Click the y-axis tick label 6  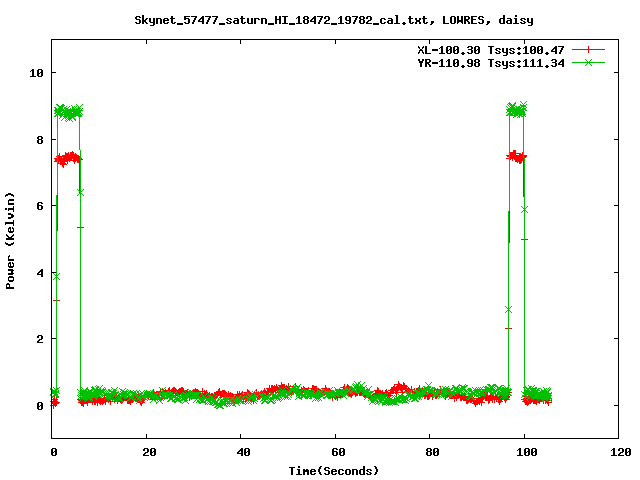pos(40,206)
